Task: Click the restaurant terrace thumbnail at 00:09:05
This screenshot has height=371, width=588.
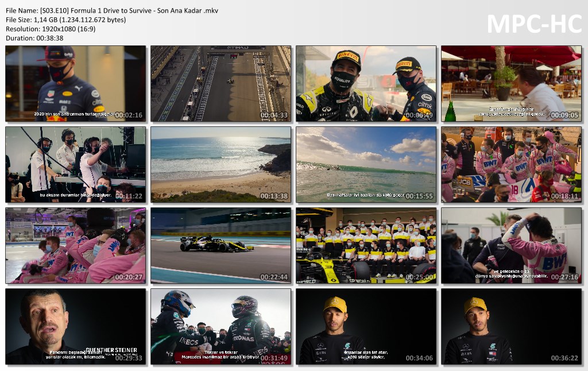Action: (x=511, y=84)
